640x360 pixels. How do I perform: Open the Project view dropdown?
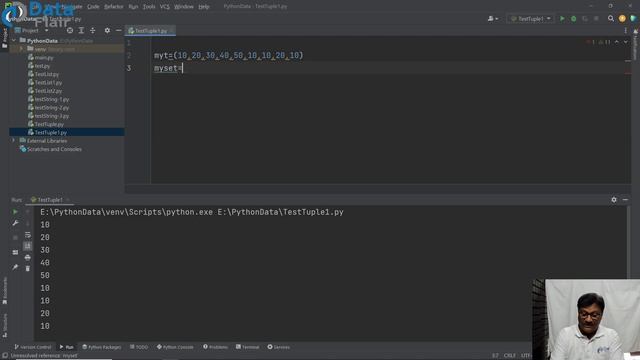point(32,30)
